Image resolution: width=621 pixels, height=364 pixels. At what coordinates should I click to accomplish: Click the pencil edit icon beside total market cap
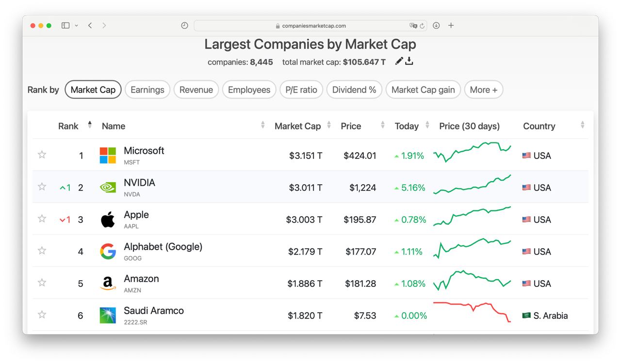(399, 61)
